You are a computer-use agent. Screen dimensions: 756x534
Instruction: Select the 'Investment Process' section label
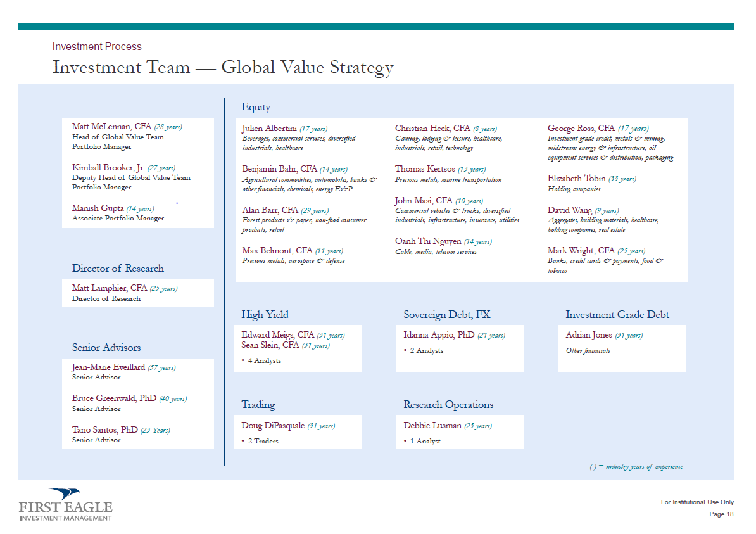[97, 46]
